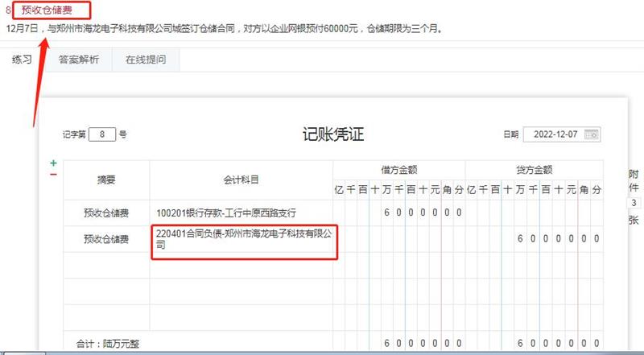The image size is (644, 355).
Task: Click the empty third row summary cell
Action: [x=106, y=265]
